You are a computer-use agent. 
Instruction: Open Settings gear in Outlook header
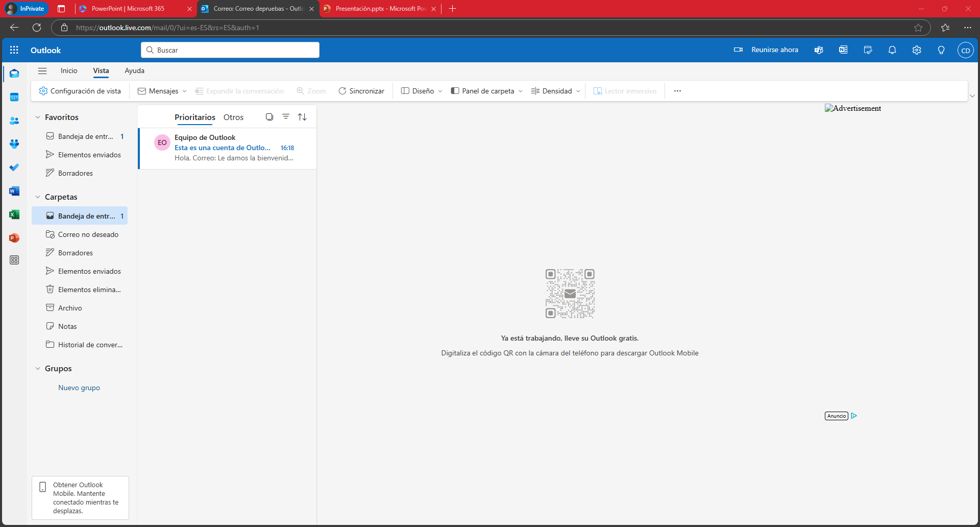917,50
